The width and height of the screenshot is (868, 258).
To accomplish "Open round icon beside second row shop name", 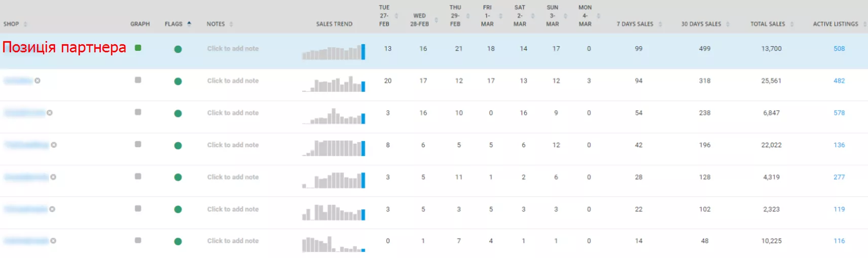I will [38, 81].
